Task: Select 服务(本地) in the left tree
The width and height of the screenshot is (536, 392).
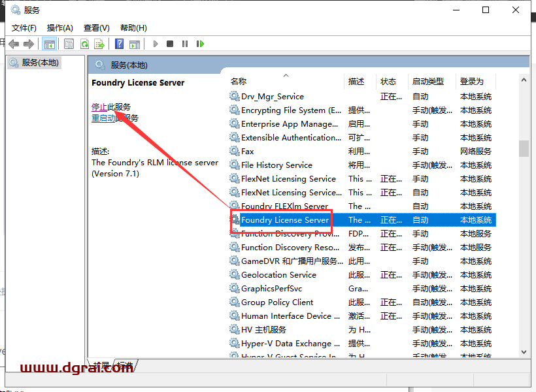Action: click(35, 63)
